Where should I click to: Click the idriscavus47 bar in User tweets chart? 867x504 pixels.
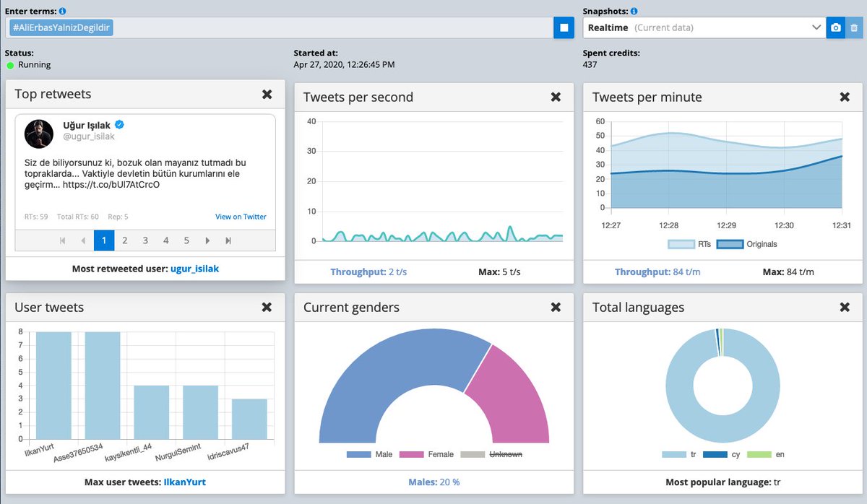pyautogui.click(x=250, y=419)
